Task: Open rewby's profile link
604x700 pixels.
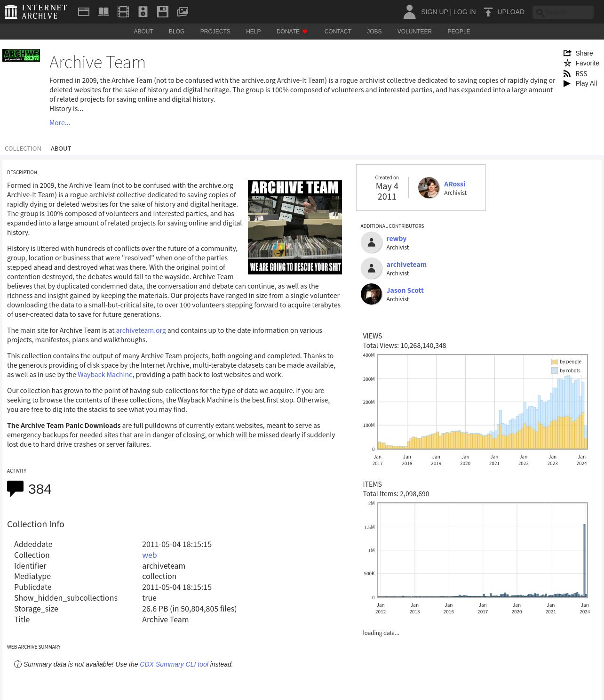Action: click(x=396, y=239)
